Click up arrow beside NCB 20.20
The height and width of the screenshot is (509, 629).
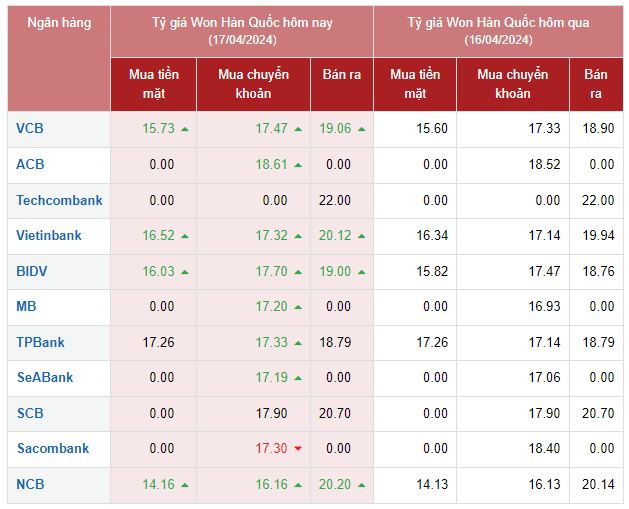pos(361,485)
